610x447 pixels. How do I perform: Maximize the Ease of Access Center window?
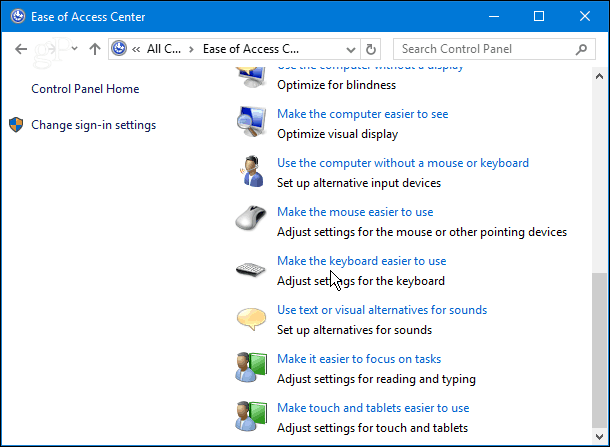tap(539, 16)
